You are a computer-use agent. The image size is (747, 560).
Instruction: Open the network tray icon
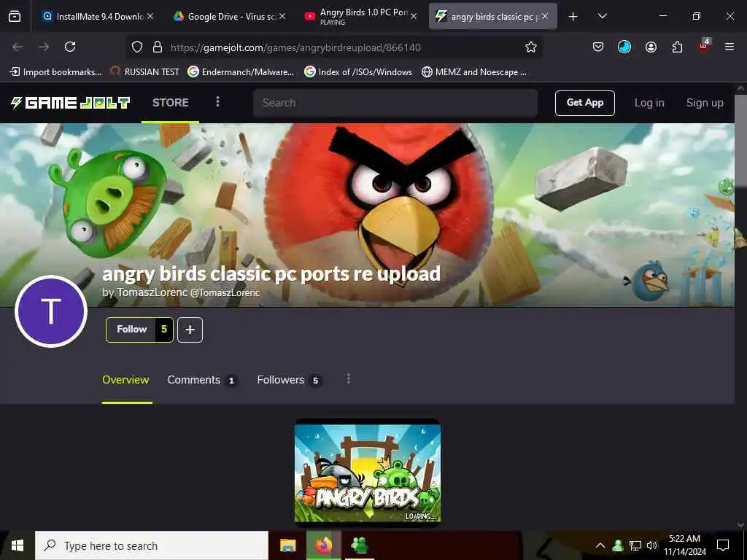pos(635,545)
